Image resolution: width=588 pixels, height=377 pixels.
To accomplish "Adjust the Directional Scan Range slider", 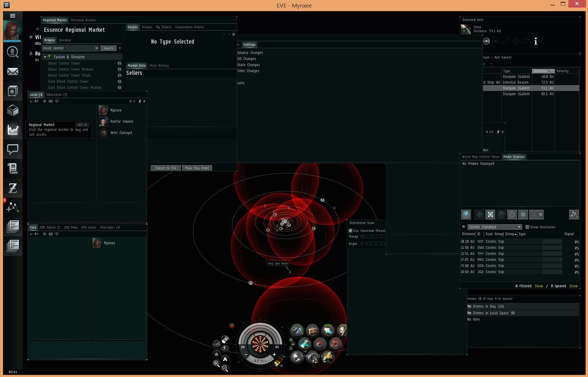I will pos(373,236).
